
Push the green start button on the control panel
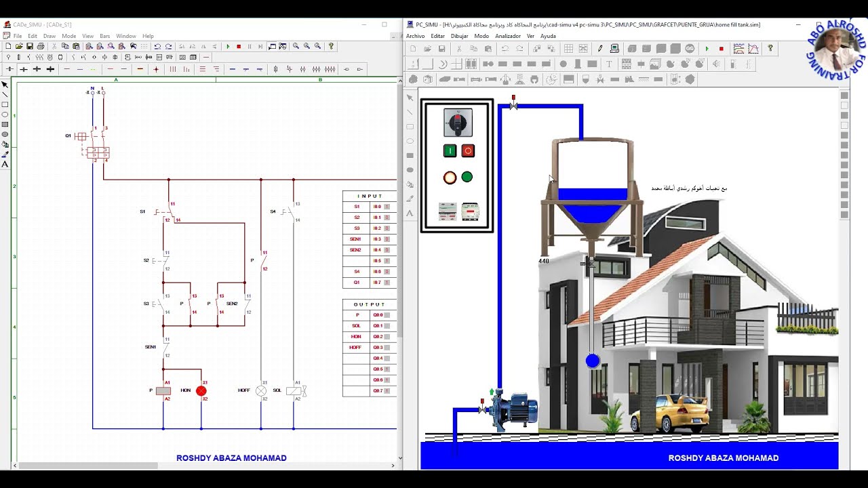tap(450, 151)
